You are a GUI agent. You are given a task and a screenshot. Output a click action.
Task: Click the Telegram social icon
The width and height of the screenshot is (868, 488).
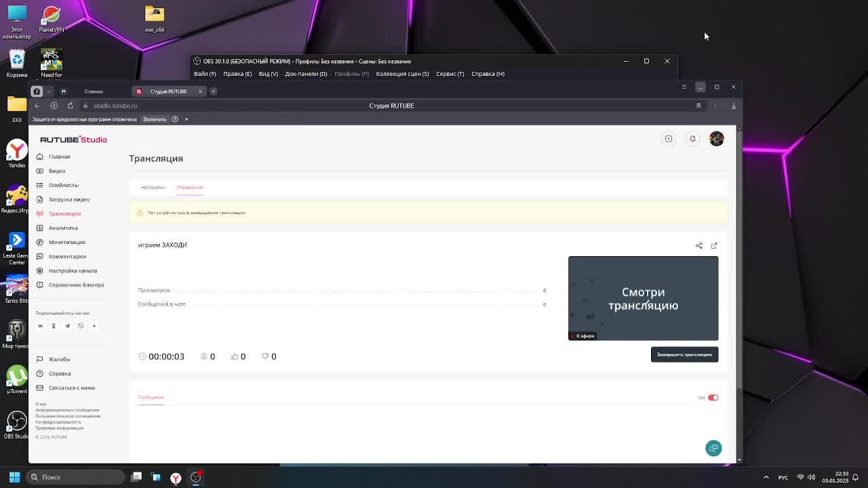click(67, 326)
